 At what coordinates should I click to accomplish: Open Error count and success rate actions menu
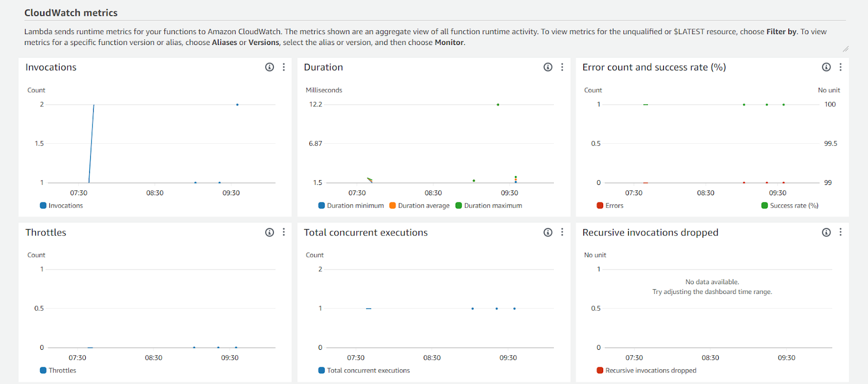click(840, 67)
